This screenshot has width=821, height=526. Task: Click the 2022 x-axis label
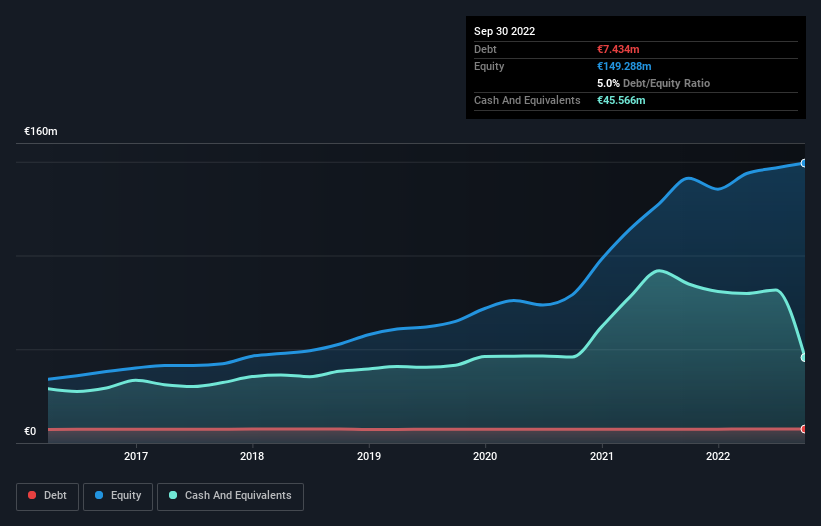[x=718, y=456]
